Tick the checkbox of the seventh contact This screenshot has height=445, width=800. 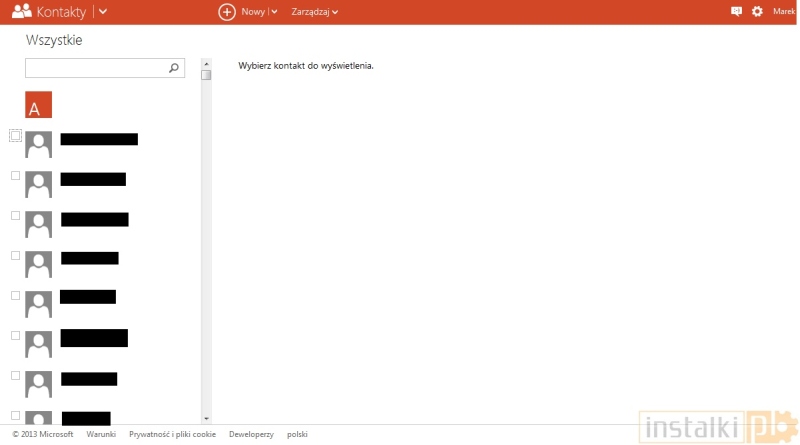pyautogui.click(x=15, y=375)
